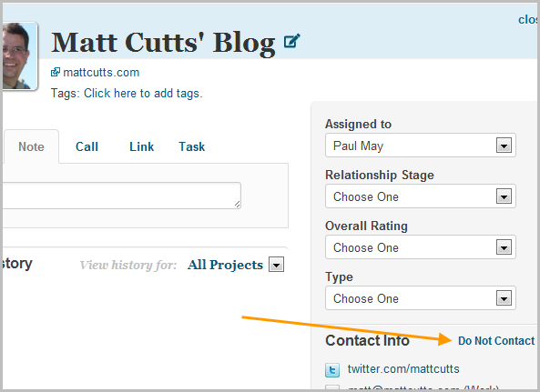Expand the Relationship Stage dropdown

coord(421,196)
